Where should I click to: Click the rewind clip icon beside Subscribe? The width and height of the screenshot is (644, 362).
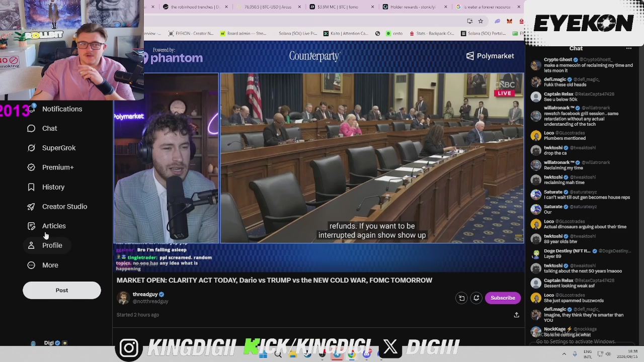tap(461, 298)
